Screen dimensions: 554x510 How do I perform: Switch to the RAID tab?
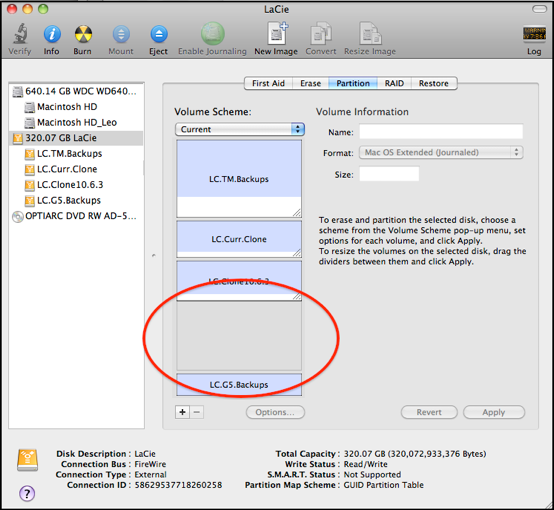tap(394, 83)
